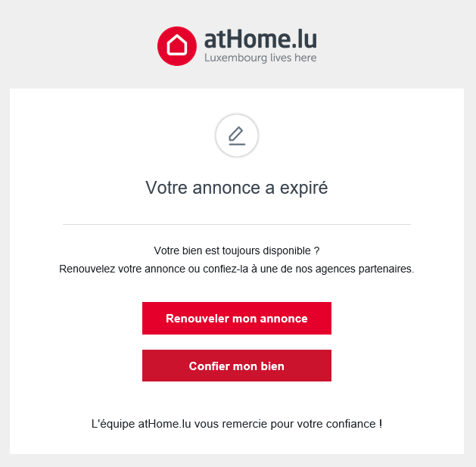Click the pencil edit icon
This screenshot has height=467, width=476.
click(237, 135)
